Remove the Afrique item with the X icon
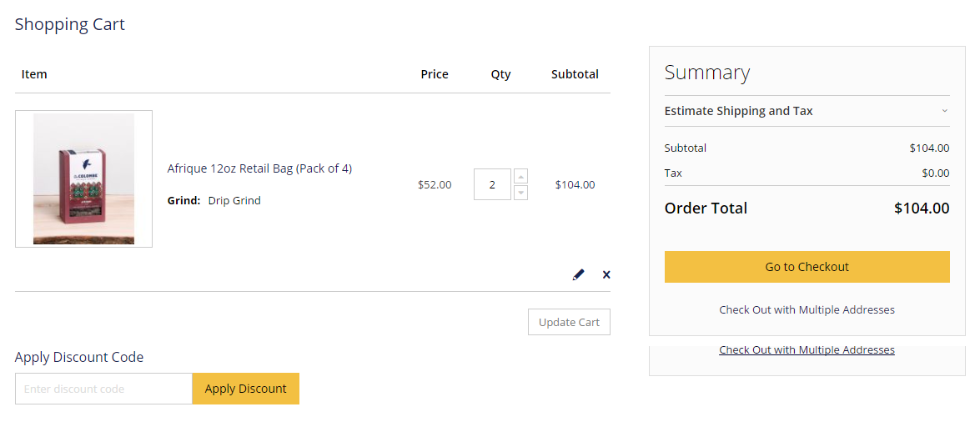 coord(606,274)
